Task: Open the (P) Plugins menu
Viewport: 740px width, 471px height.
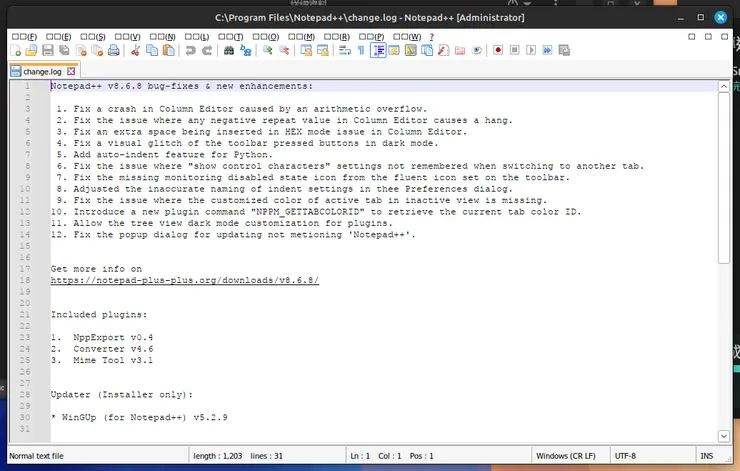Action: 371,37
